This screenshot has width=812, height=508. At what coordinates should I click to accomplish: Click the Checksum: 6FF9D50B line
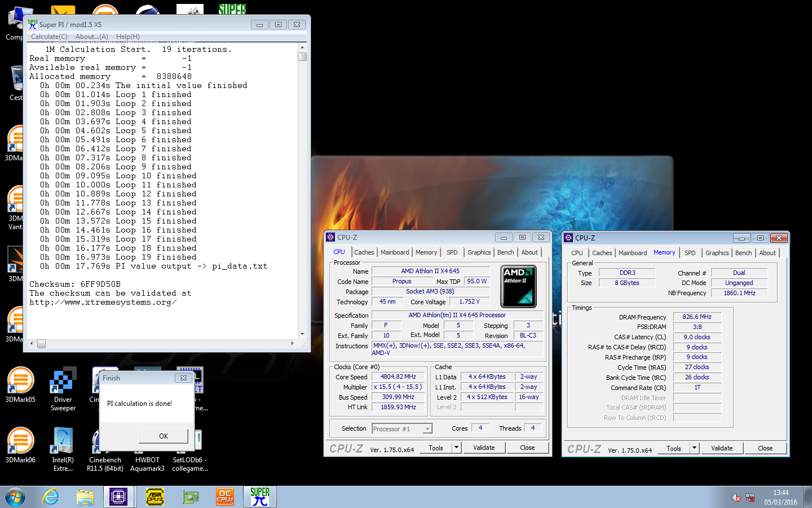75,284
